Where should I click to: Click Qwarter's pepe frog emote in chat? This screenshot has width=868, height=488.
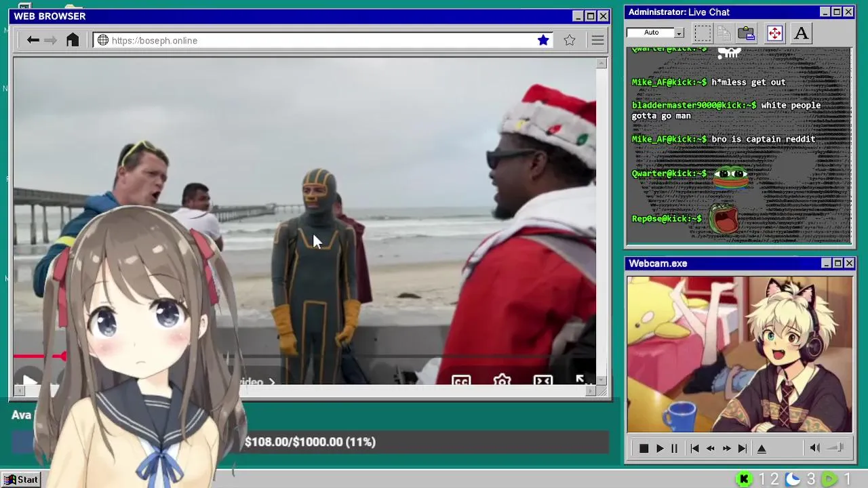(x=730, y=176)
